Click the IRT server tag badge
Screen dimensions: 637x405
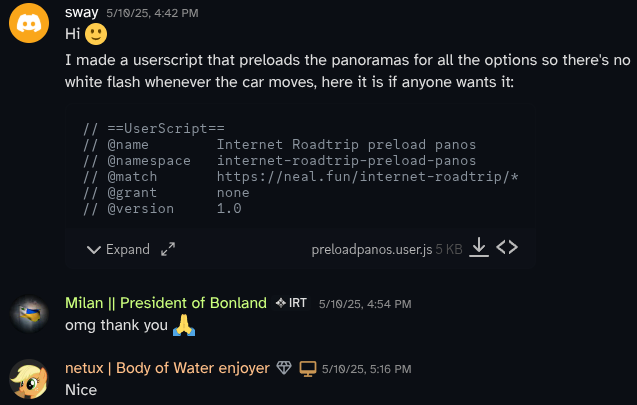point(291,303)
